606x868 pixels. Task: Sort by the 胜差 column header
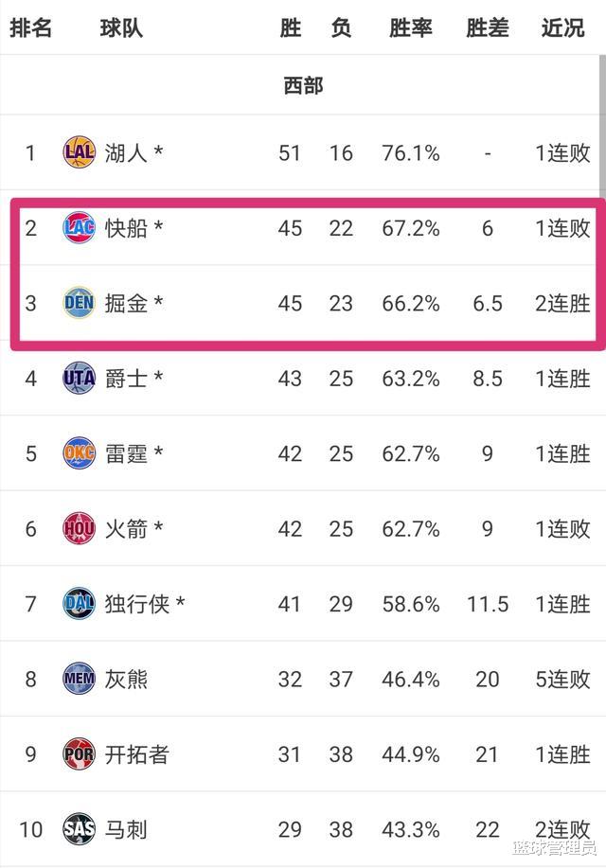click(487, 27)
